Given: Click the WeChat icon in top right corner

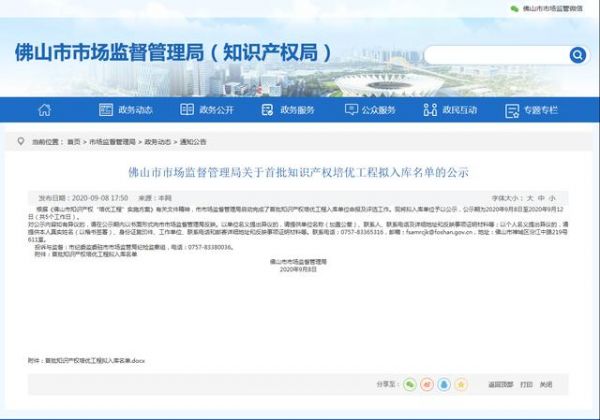Looking at the screenshot, I should tap(514, 8).
